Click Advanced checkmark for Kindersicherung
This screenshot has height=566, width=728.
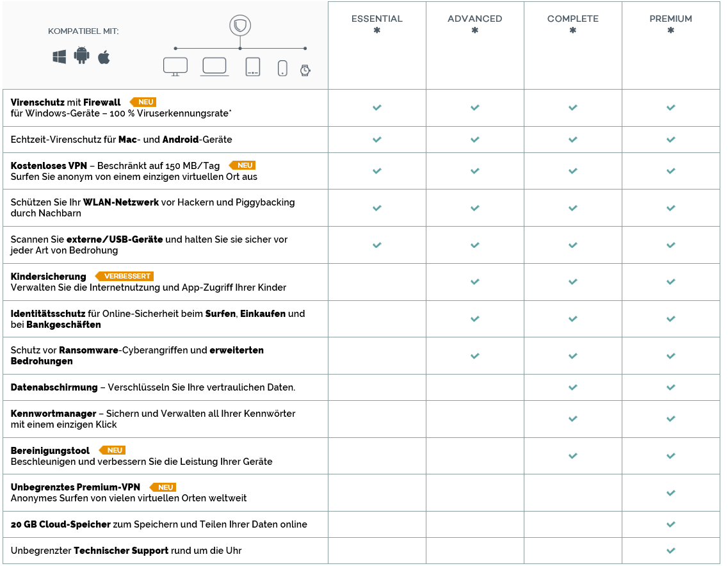tap(474, 282)
